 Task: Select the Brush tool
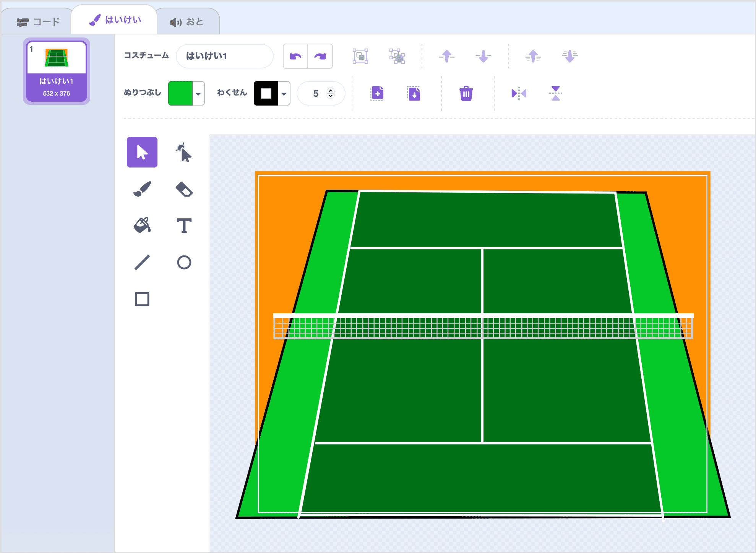(142, 189)
